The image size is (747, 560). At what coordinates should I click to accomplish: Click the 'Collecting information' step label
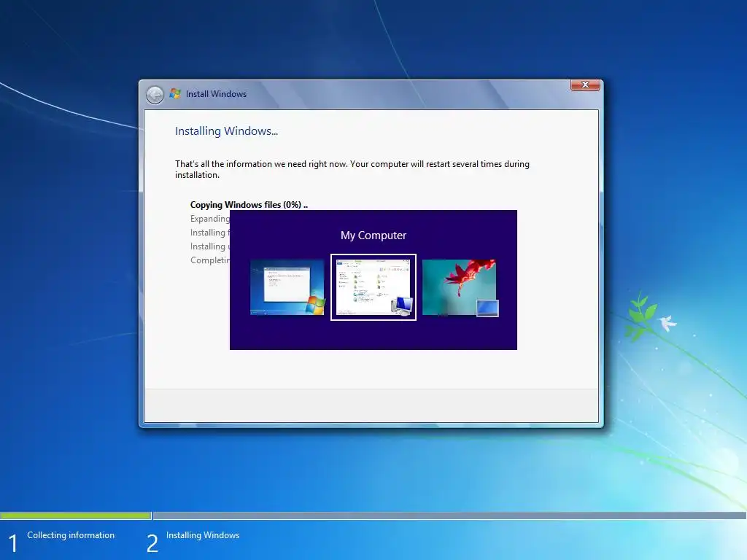[x=71, y=535]
